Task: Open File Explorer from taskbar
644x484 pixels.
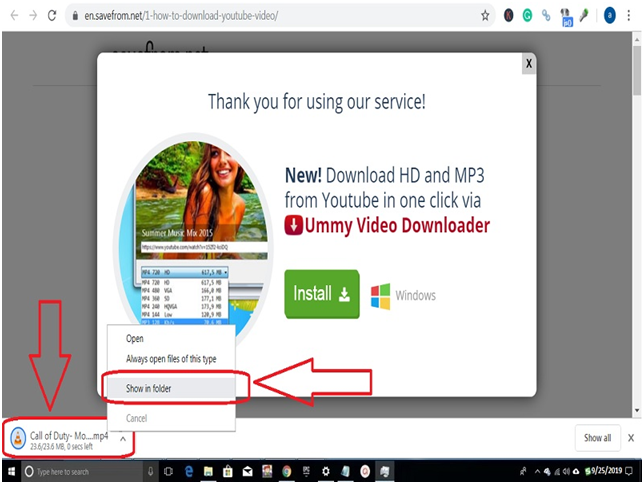Action: tap(208, 472)
